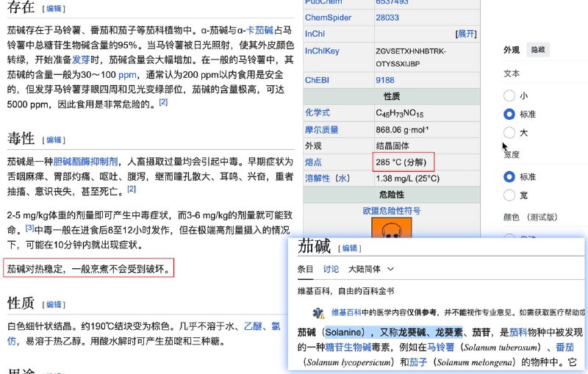The height and width of the screenshot is (374, 588).
Task: Open the 溶解性 infobox link
Action: coord(318,179)
